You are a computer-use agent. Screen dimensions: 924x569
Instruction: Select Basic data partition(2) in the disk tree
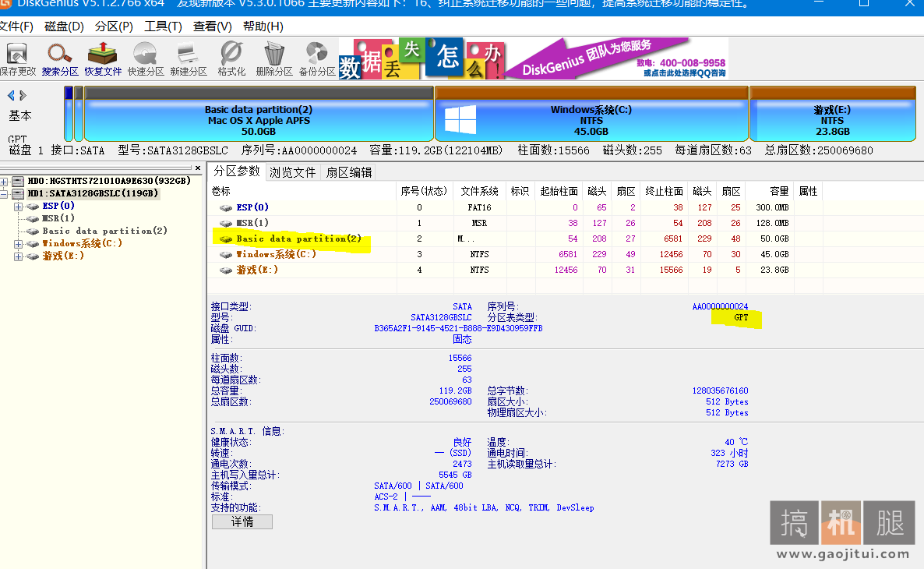(104, 231)
